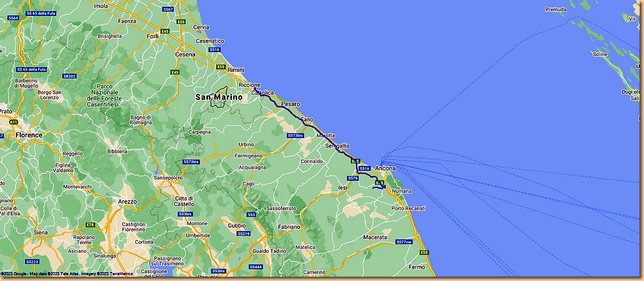
Task: Select the Fano label
Action: [x=307, y=120]
